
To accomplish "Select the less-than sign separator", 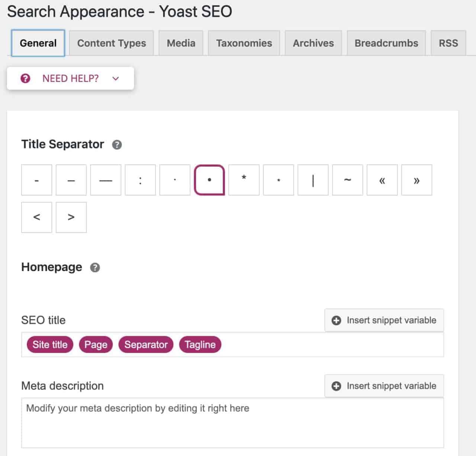I will (36, 217).
